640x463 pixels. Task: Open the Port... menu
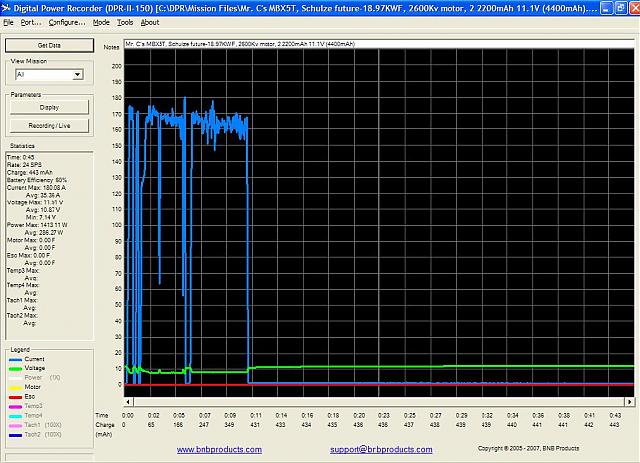coord(30,22)
